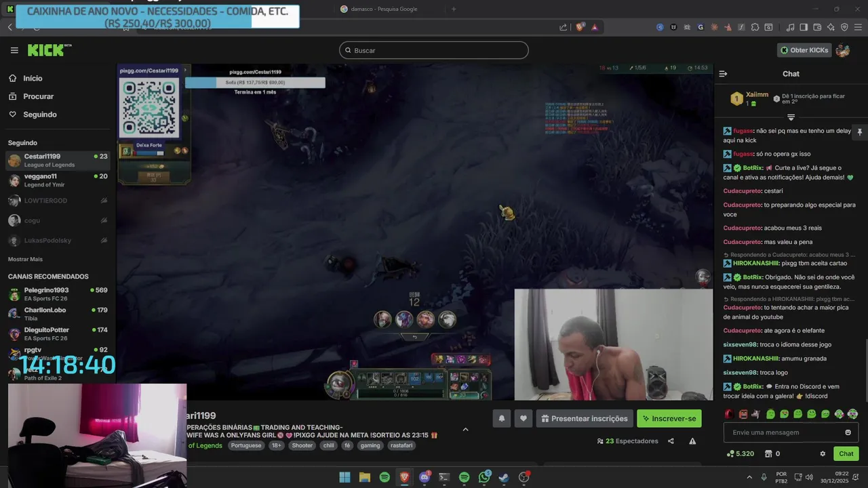Open a new browser tab

pyautogui.click(x=454, y=9)
